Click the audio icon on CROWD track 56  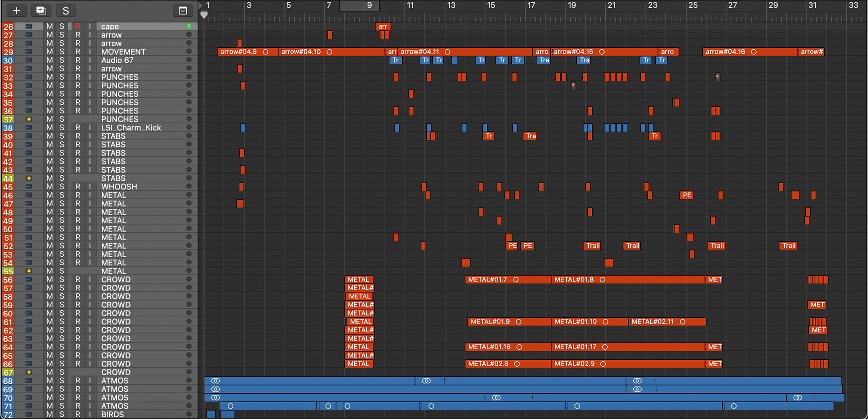29,280
